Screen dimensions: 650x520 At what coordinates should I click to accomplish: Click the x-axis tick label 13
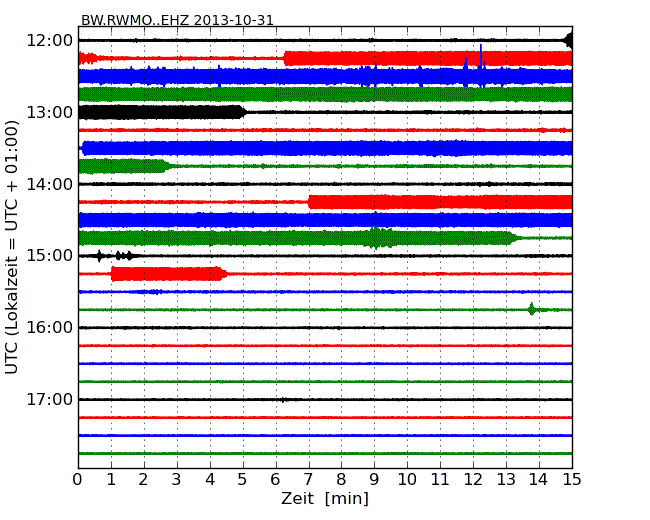click(506, 480)
